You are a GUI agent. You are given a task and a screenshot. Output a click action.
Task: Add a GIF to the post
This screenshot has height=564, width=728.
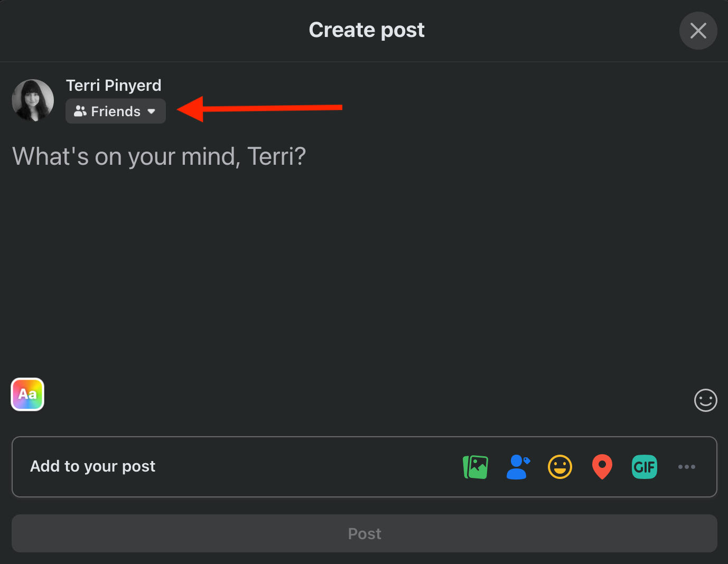645,467
